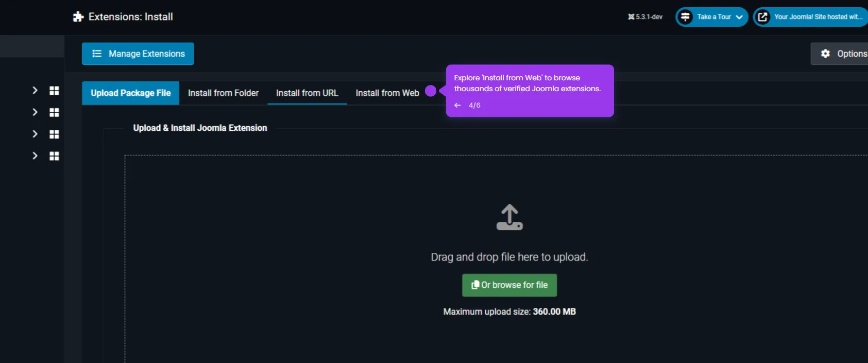Screen dimensions: 868x363
Task: Open Your Joomla! Site hosted link
Action: (x=811, y=17)
